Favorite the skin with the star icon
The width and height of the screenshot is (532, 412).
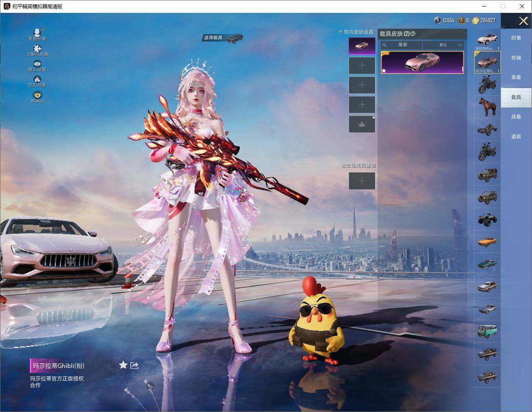click(123, 365)
